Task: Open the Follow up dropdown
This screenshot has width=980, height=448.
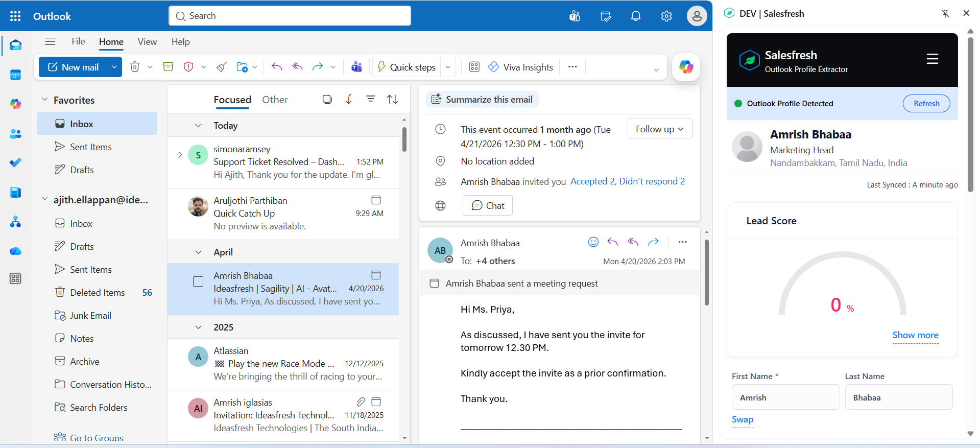Action: (x=660, y=129)
